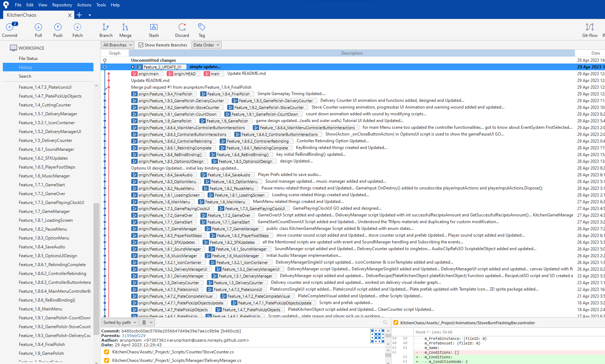Disable the Show Remote Branches checkbox
The image size is (605, 364).
[141, 45]
